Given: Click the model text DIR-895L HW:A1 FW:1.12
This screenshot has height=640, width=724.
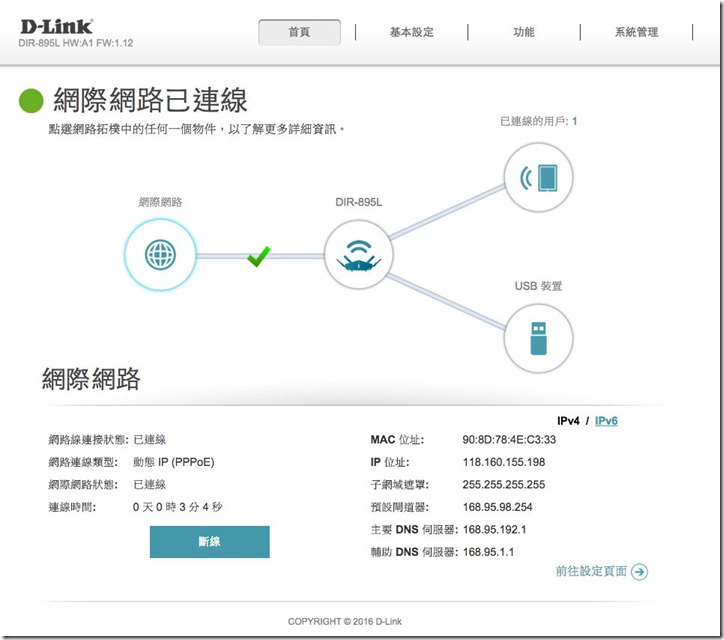Looking at the screenshot, I should 76,43.
